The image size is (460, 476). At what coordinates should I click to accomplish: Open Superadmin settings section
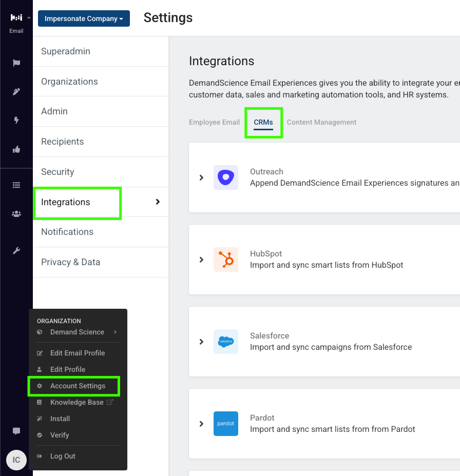pos(101,51)
